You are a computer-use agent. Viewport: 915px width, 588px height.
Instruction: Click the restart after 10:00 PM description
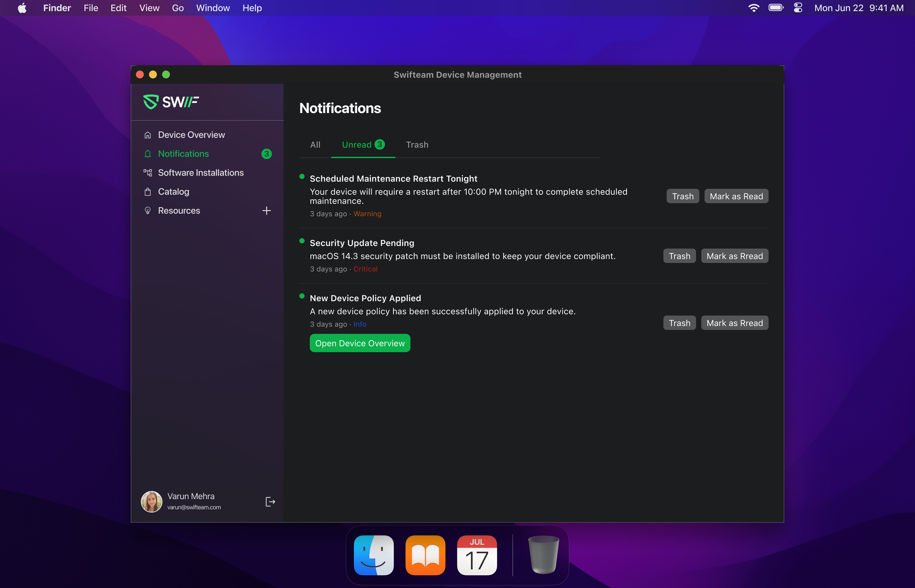469,196
